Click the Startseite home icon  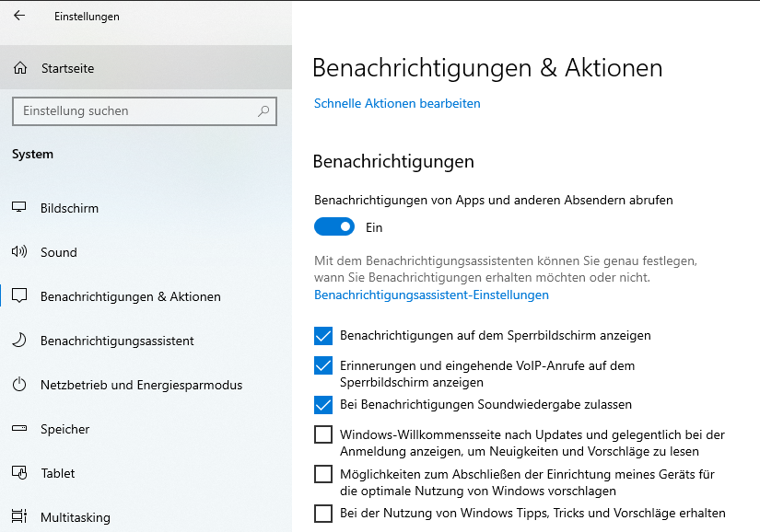(x=20, y=68)
